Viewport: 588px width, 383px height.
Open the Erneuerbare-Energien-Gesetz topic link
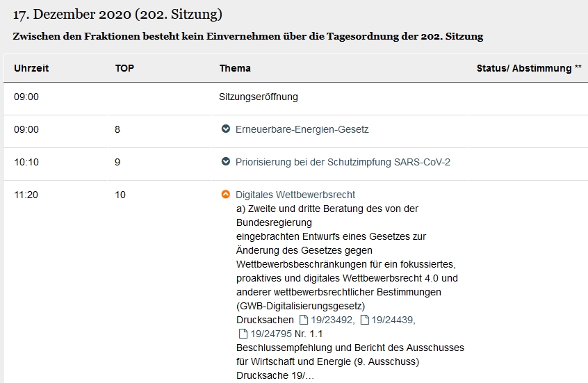302,129
